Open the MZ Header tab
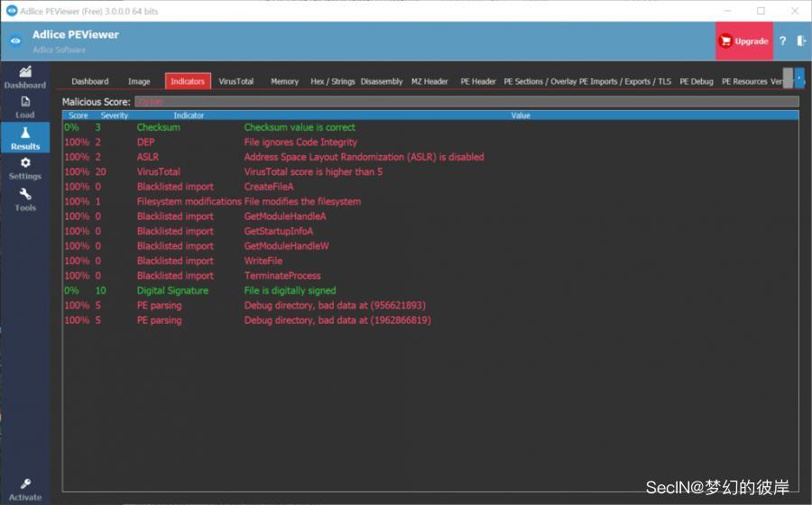 (x=429, y=81)
